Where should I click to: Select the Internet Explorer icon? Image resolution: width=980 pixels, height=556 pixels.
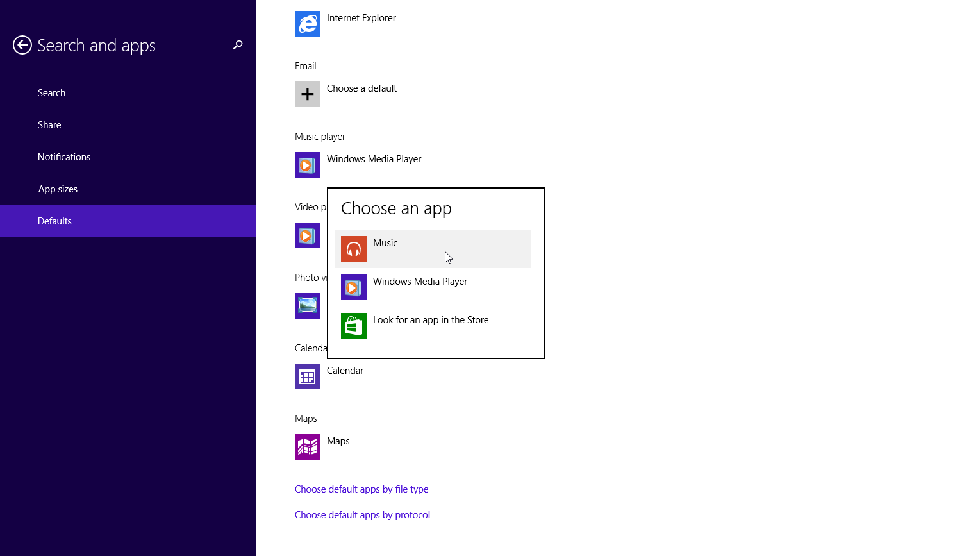pyautogui.click(x=308, y=24)
